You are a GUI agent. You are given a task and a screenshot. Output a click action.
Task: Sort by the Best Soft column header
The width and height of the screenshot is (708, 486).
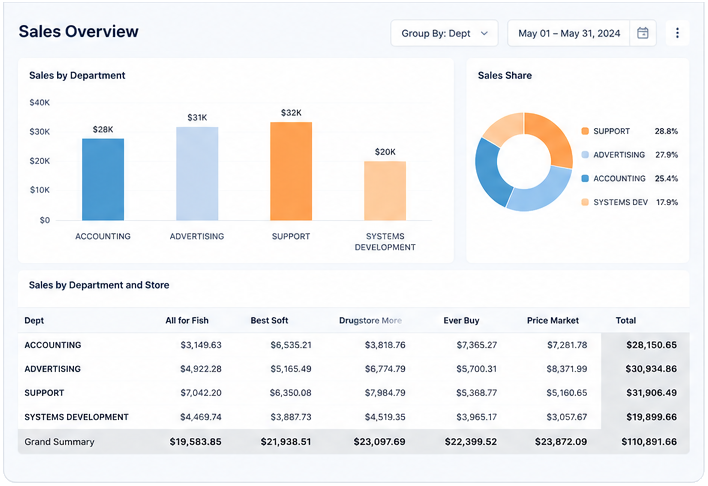(x=270, y=320)
